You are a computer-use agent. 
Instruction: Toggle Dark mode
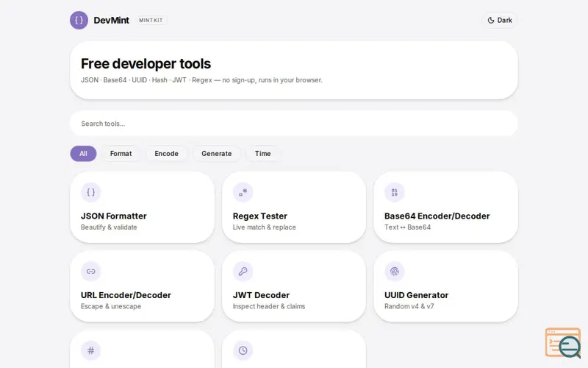pyautogui.click(x=500, y=21)
